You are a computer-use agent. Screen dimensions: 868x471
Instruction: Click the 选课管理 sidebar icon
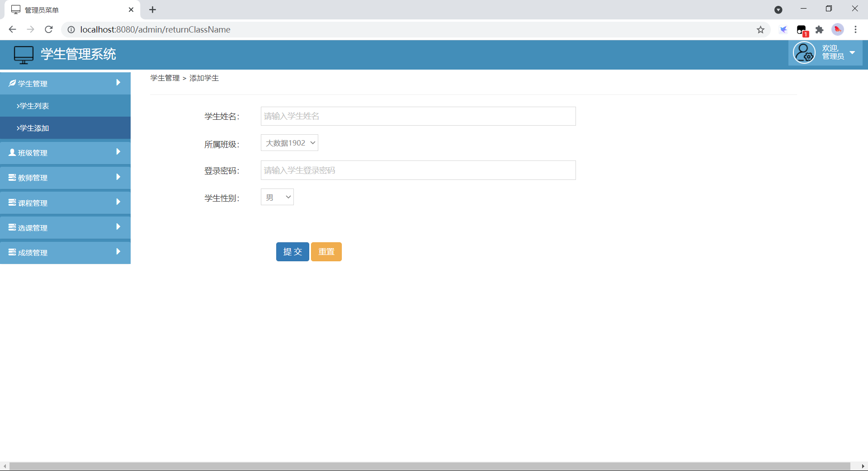(x=12, y=227)
